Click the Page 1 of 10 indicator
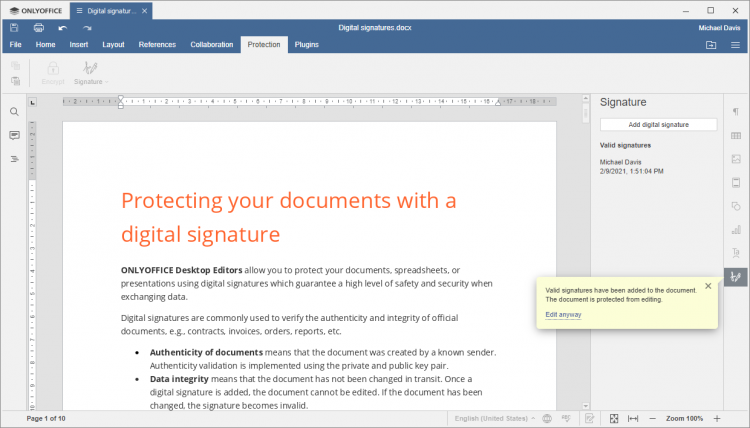The image size is (750, 428). [x=46, y=418]
